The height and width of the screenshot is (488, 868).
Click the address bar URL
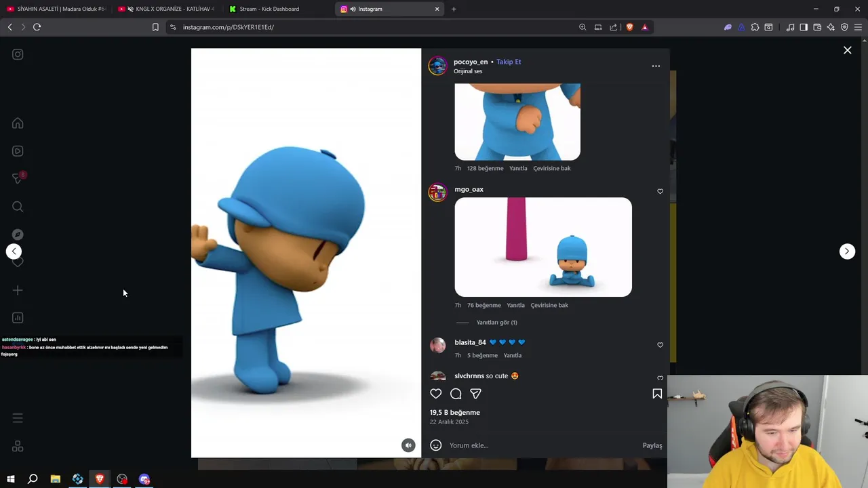click(229, 27)
